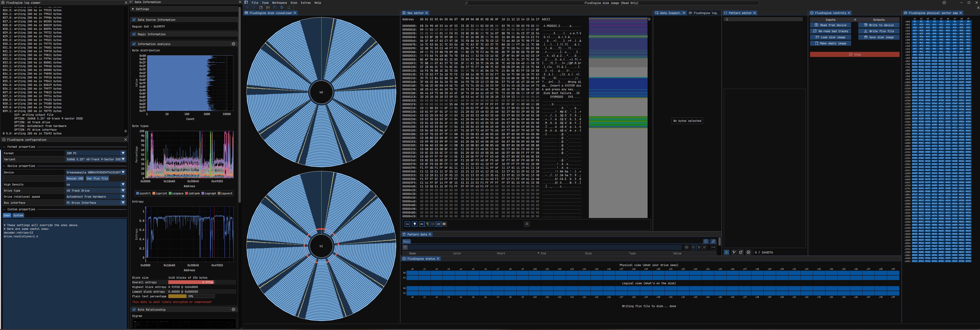This screenshot has height=330, width=980.
Task: Click the open-map icon in hex editor footer
Action: pyautogui.click(x=439, y=224)
